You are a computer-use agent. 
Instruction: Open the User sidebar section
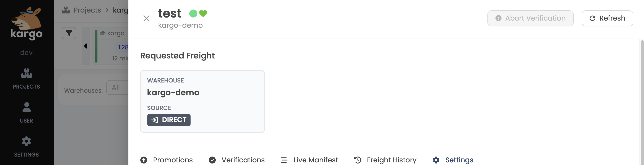pos(26,113)
